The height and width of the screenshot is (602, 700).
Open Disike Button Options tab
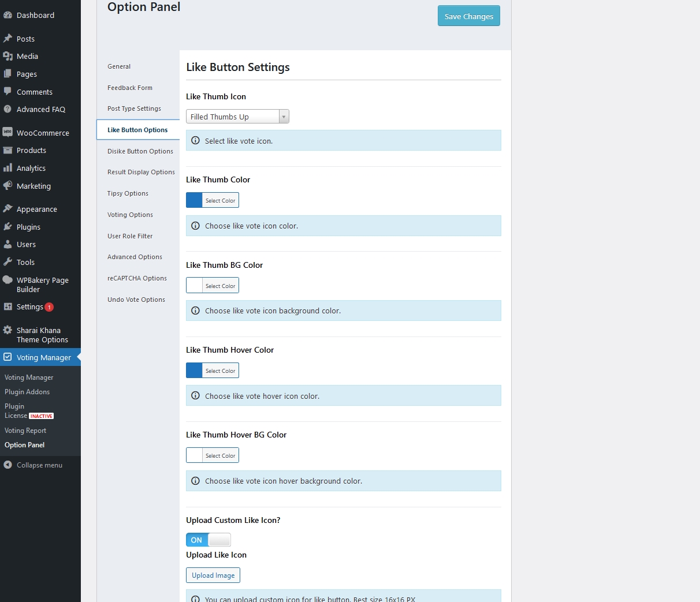click(140, 151)
